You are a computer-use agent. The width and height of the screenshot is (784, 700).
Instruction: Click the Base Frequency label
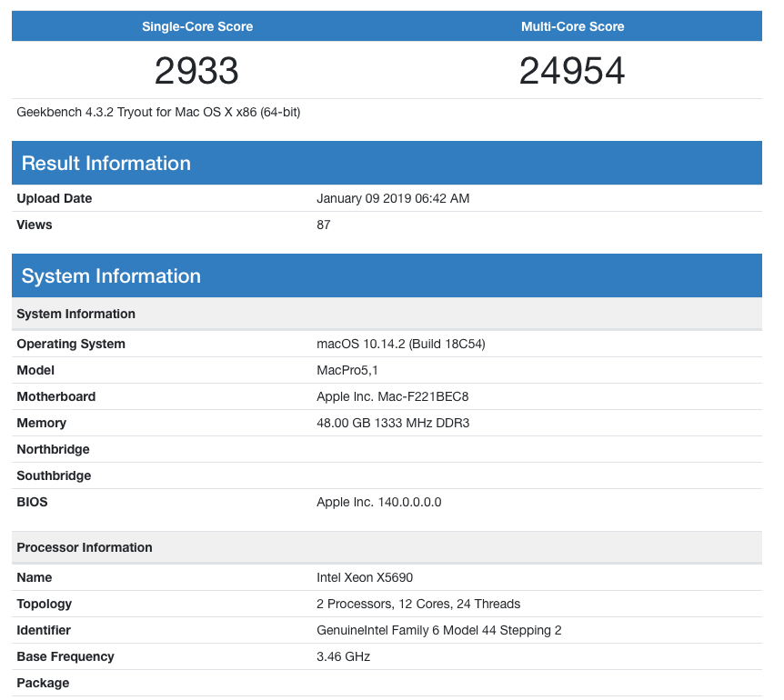tap(65, 656)
